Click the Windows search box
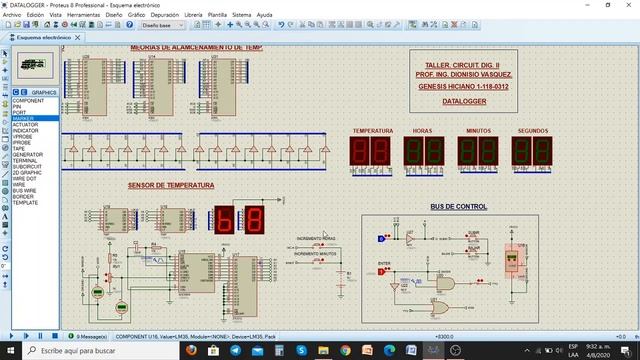Screen dimensions: 640x360 tap(101, 351)
